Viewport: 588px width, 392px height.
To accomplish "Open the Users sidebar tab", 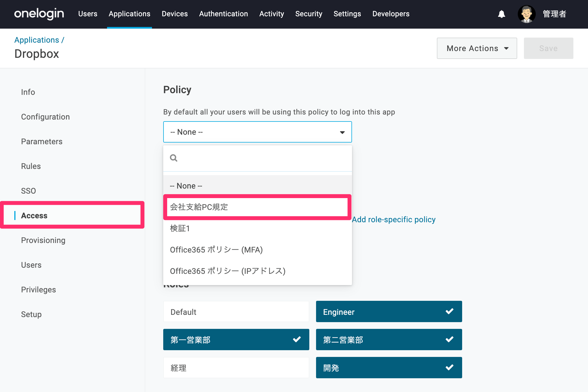I will click(31, 265).
